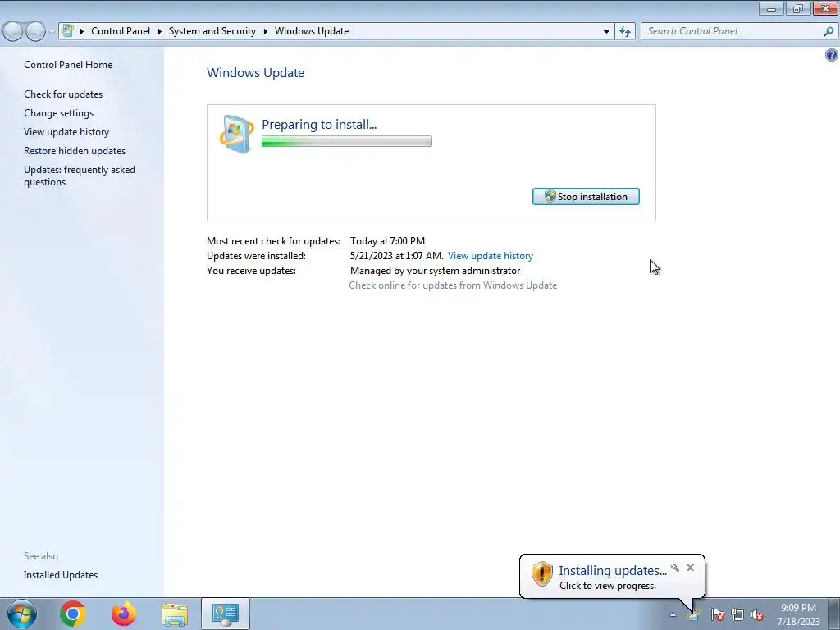Minimize the Windows Update window
The height and width of the screenshot is (630, 840).
pos(771,8)
